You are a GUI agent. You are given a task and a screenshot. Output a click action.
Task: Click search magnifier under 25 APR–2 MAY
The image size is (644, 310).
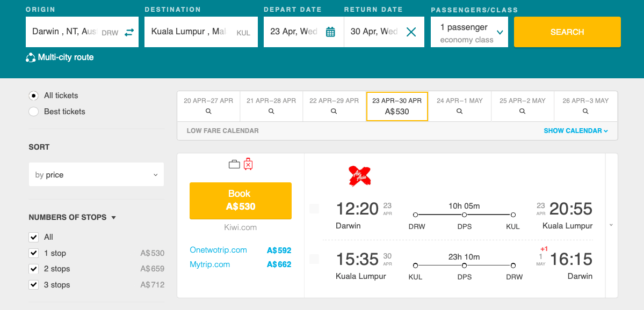(523, 111)
